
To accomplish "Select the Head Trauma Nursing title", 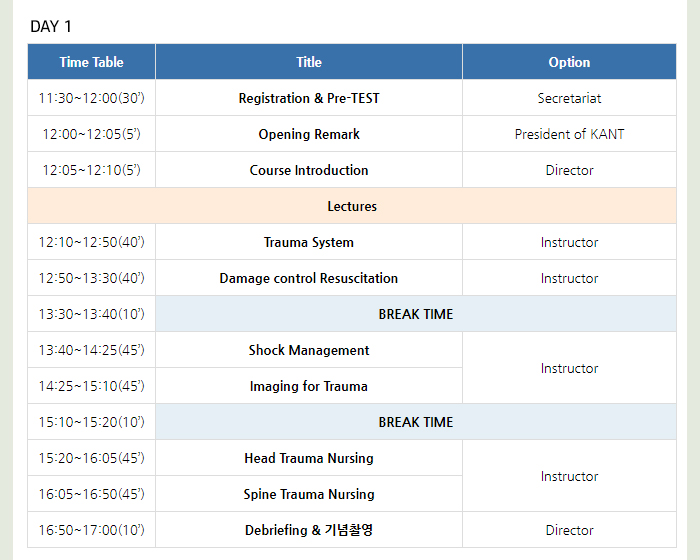I will click(x=309, y=458).
